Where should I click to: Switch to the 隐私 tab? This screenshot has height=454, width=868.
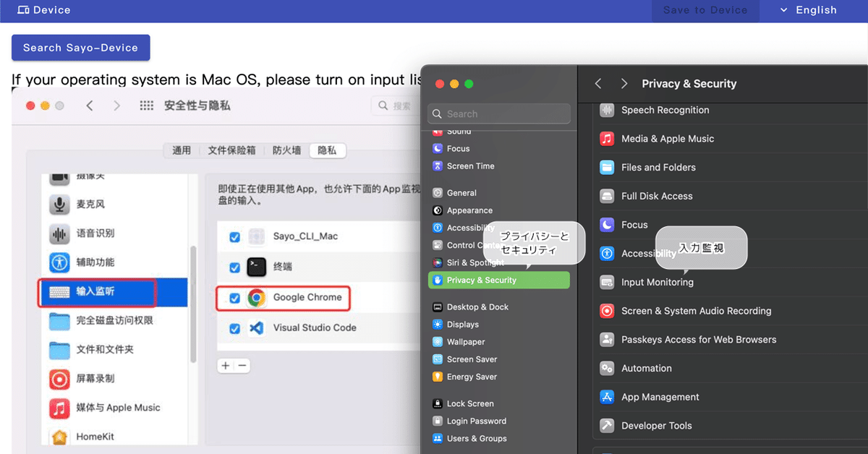[327, 150]
